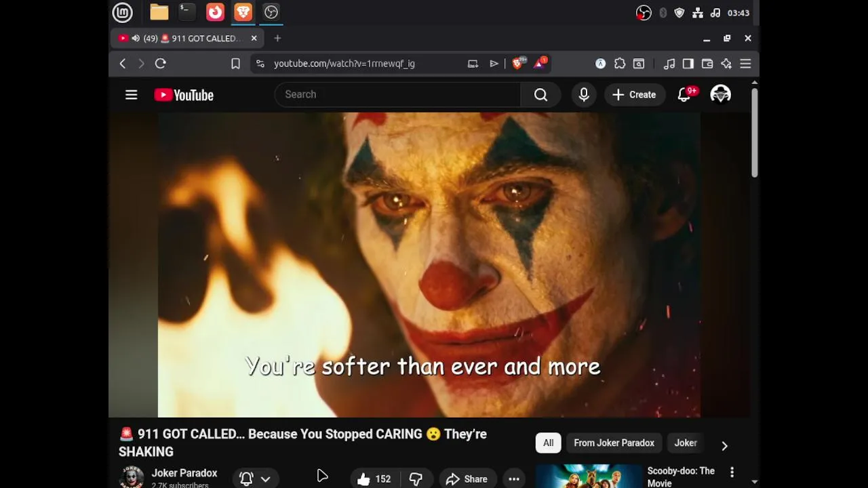The width and height of the screenshot is (868, 488).
Task: Select the All filter chip
Action: (x=548, y=443)
